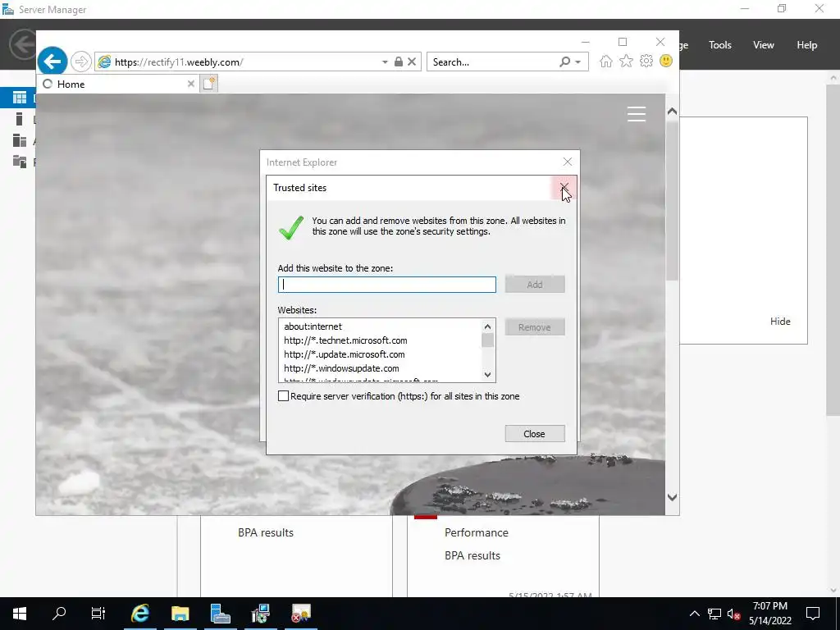Select about:internet in Websites list
840x630 pixels.
click(x=313, y=326)
